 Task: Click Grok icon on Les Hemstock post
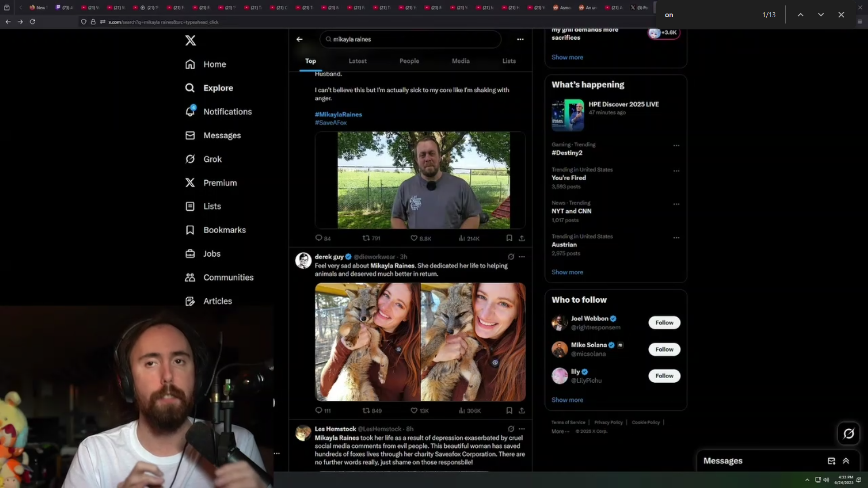click(x=511, y=429)
